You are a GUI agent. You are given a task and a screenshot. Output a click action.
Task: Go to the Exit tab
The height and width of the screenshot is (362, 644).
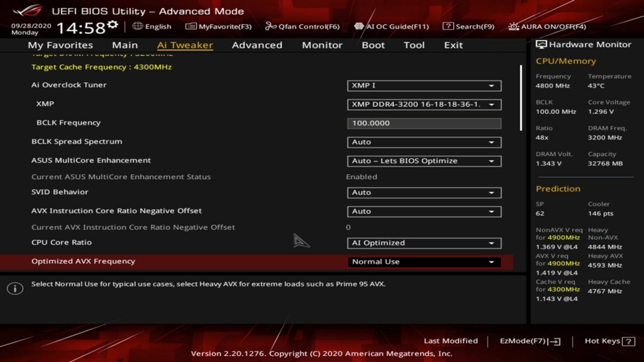(453, 45)
